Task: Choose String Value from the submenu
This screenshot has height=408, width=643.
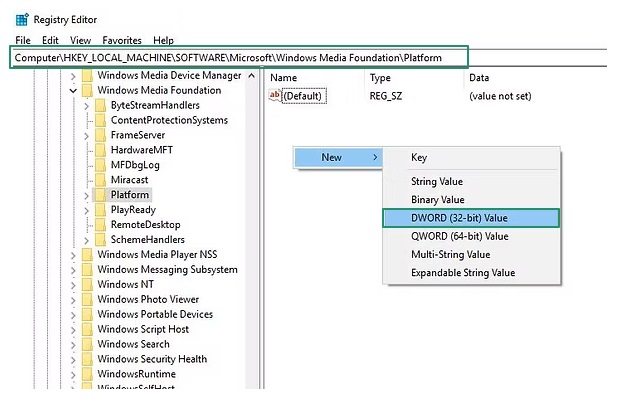Action: tap(471, 181)
